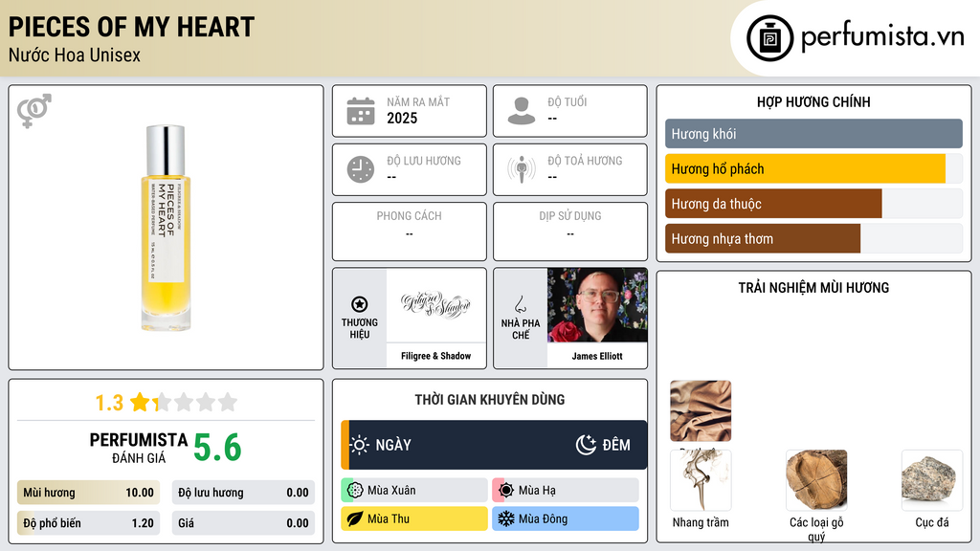980x551 pixels.
Task: Click the Giá 0.00 score bar
Action: (243, 523)
